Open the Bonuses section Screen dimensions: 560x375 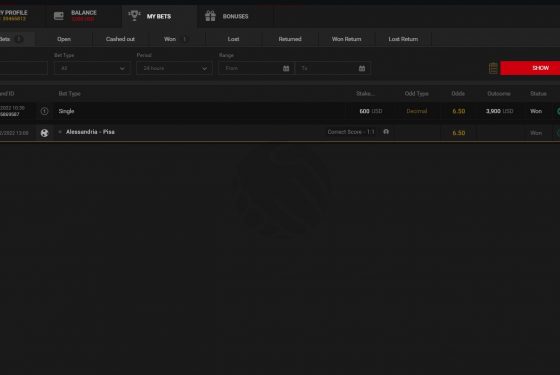click(x=235, y=16)
